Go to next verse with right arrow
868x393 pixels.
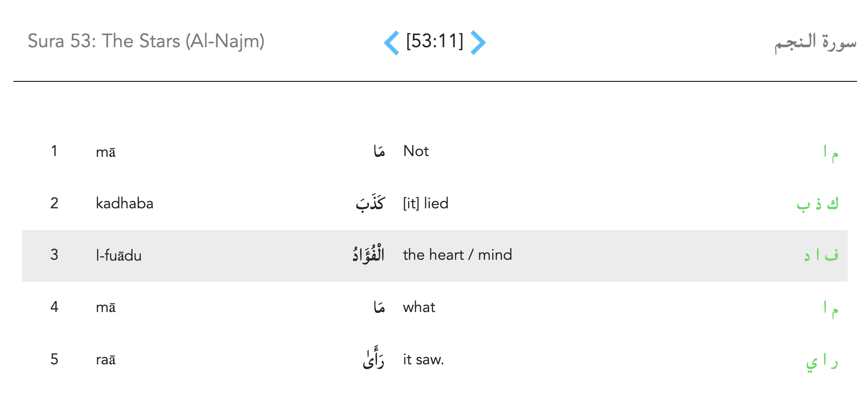tap(478, 43)
